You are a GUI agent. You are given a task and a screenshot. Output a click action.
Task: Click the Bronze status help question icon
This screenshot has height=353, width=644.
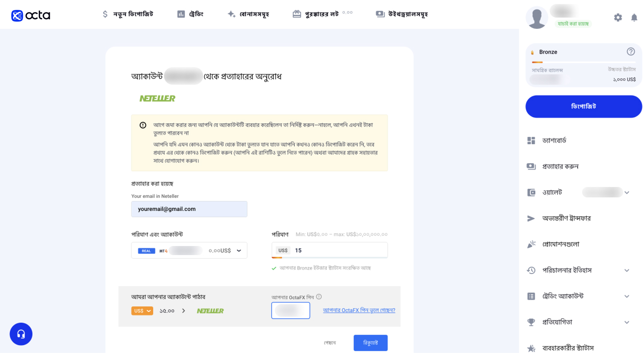coord(631,52)
